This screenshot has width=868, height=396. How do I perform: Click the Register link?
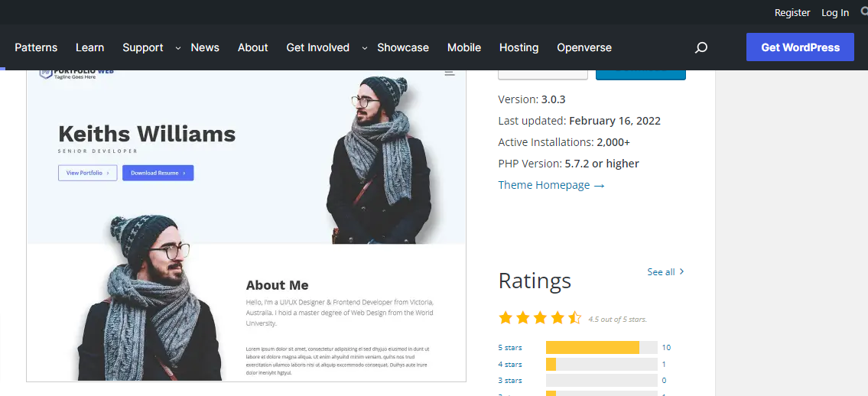tap(792, 12)
